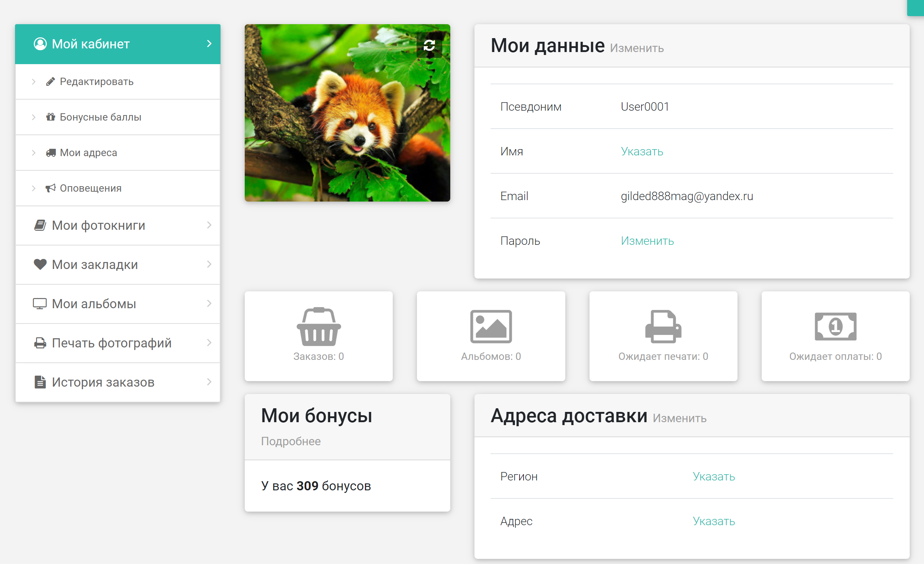Click the printer icon awaiting print
924x564 pixels.
[663, 326]
